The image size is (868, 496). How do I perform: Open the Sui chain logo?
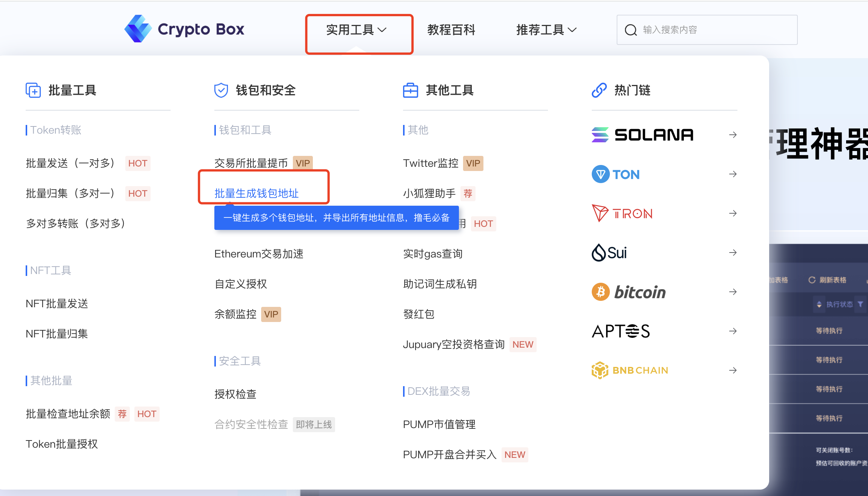[609, 253]
